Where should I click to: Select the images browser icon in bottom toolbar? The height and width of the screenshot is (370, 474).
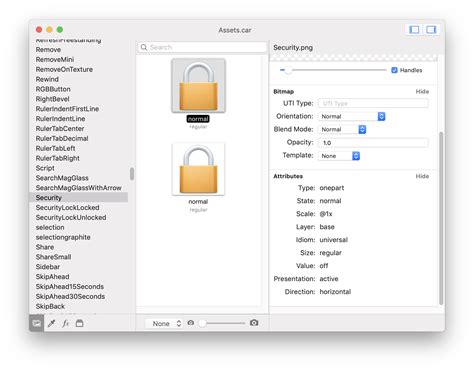[x=37, y=323]
